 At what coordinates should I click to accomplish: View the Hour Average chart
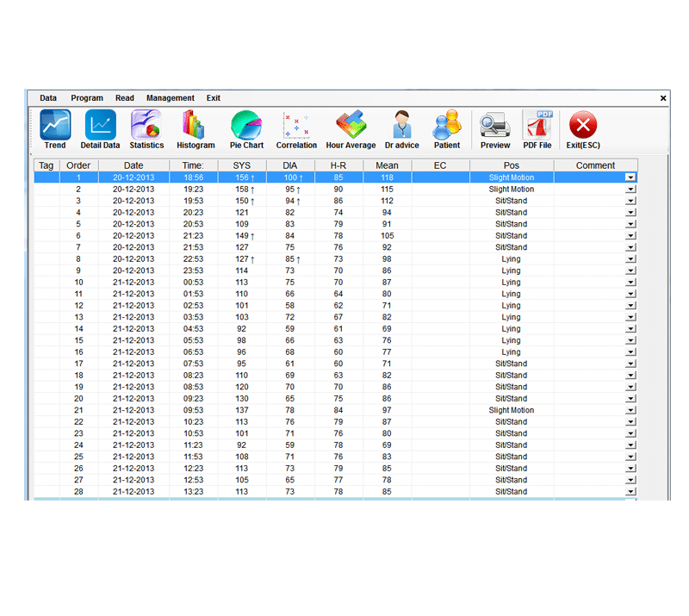(x=351, y=129)
